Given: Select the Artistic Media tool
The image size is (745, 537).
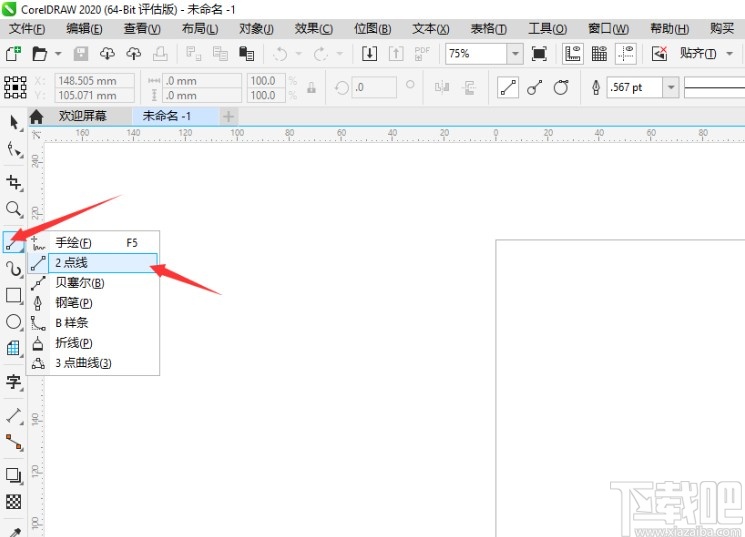Looking at the screenshot, I should tap(14, 269).
